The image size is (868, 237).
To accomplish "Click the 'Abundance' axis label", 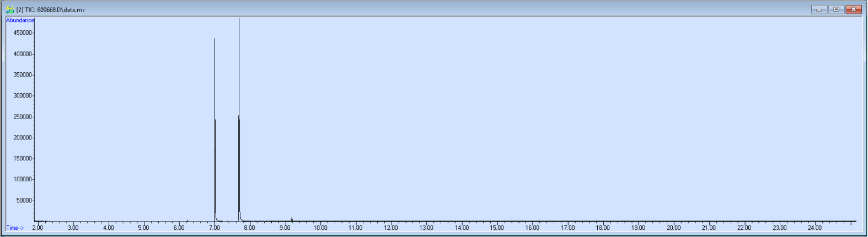I will click(x=20, y=20).
